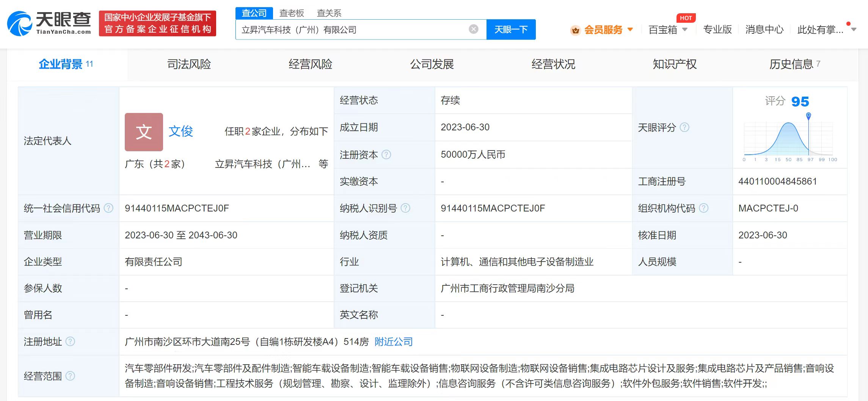Switch to the 司法风险 tab
This screenshot has width=868, height=401.
pos(189,64)
